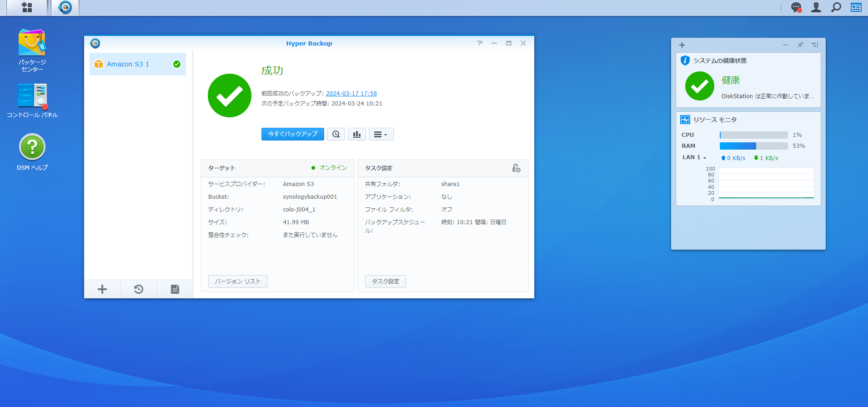The width and height of the screenshot is (868, 407).
Task: Pin the widget panel
Action: tap(800, 45)
